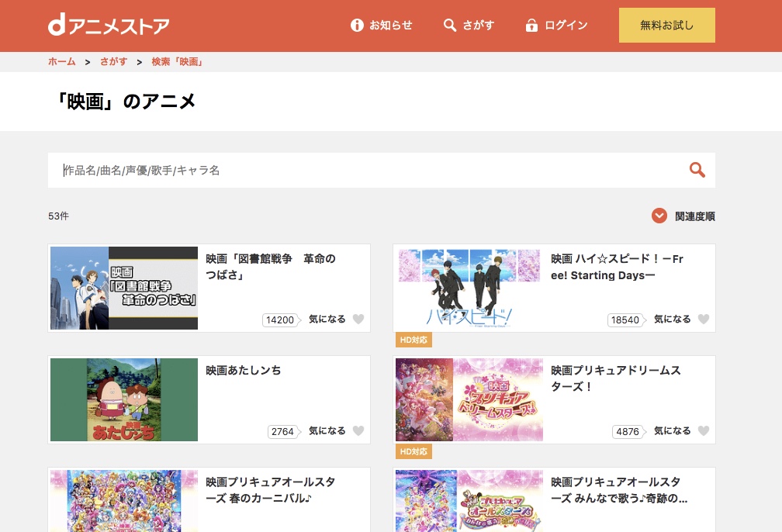782x532 pixels.
Task: Open 映画プリキュアオールスターズ 春のカーニバル♪ title
Action: 271,490
